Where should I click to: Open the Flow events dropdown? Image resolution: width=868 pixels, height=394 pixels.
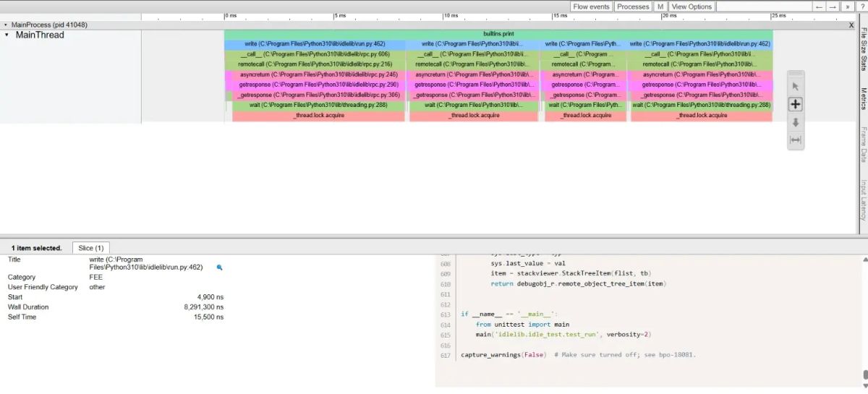pos(591,7)
